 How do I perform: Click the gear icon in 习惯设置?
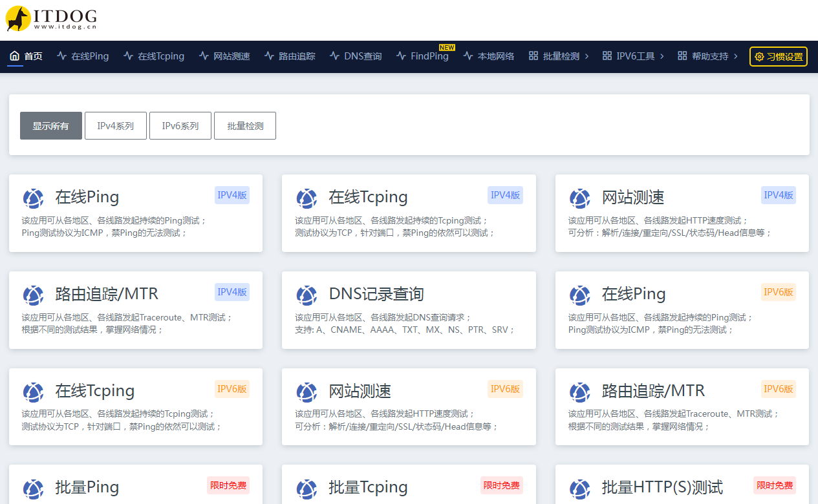click(759, 57)
